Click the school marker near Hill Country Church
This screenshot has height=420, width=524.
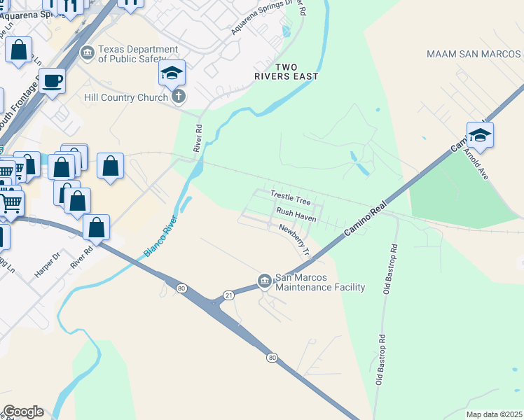click(172, 74)
